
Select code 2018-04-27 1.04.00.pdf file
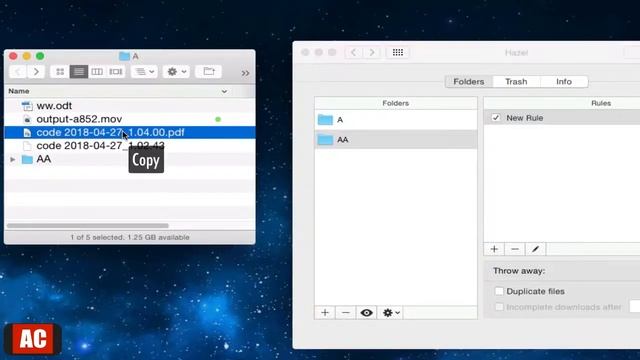coord(130,132)
